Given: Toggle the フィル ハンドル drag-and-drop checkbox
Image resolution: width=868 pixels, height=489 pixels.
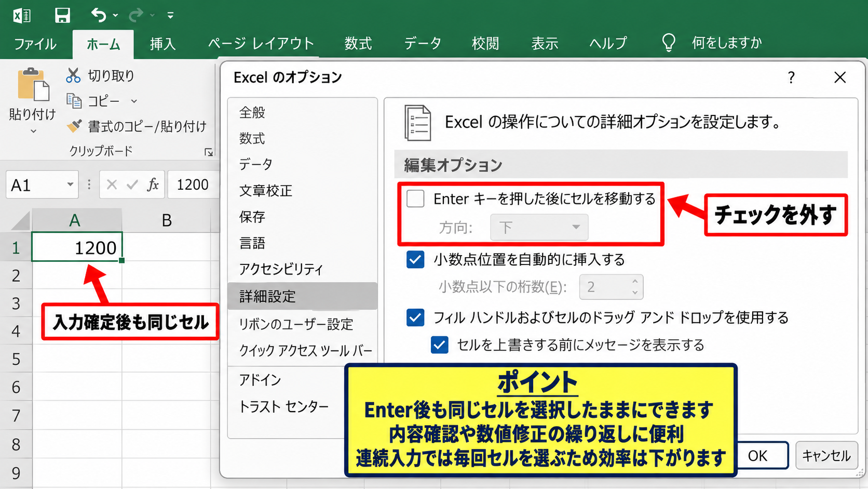Looking at the screenshot, I should point(415,317).
